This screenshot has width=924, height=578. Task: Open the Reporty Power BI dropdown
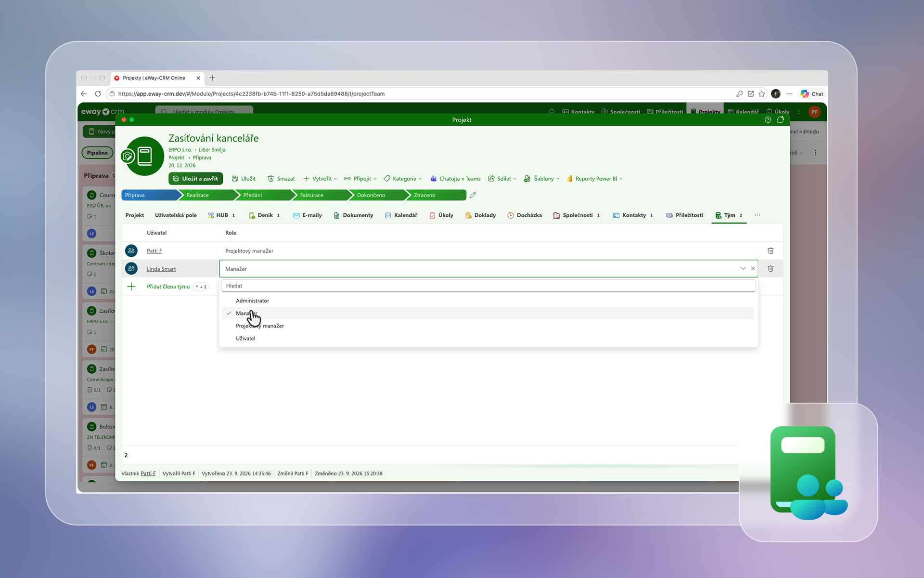(594, 179)
